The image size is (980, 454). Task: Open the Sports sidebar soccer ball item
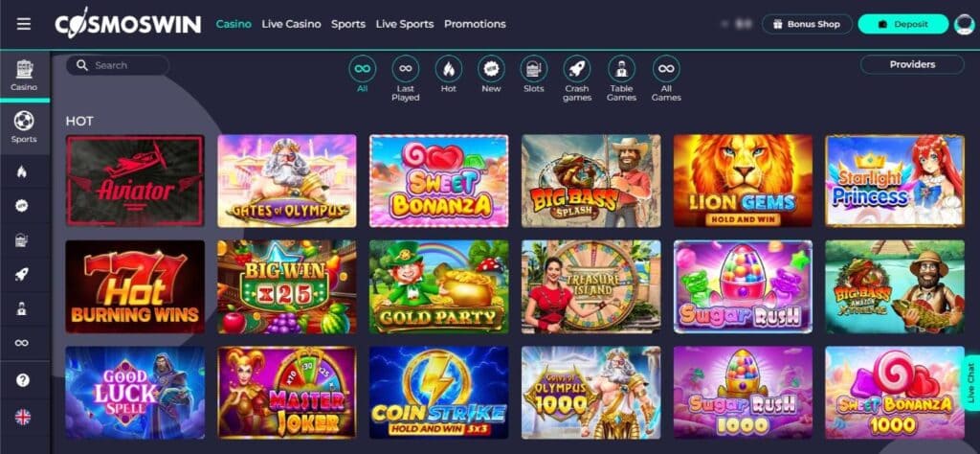[24, 127]
